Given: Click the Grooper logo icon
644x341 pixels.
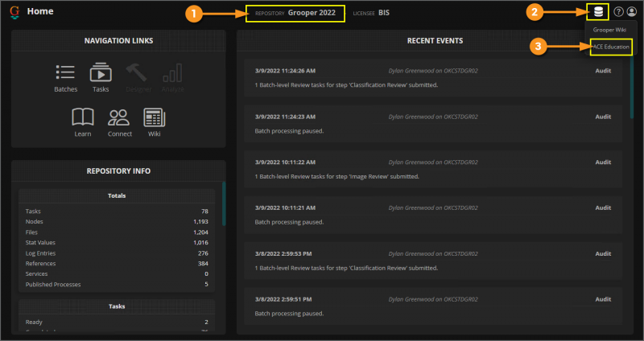Looking at the screenshot, I should click(14, 12).
